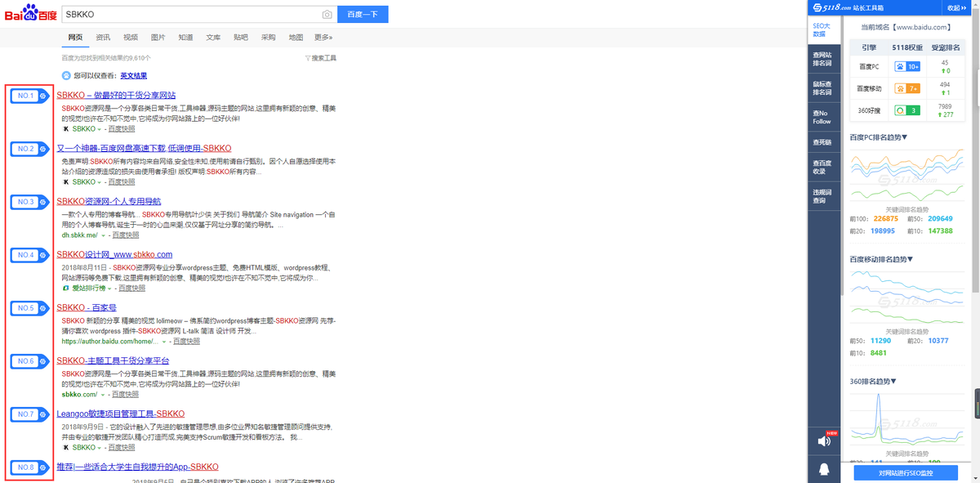Switch to the 地图 tab
This screenshot has width=980, height=483.
[x=296, y=38]
